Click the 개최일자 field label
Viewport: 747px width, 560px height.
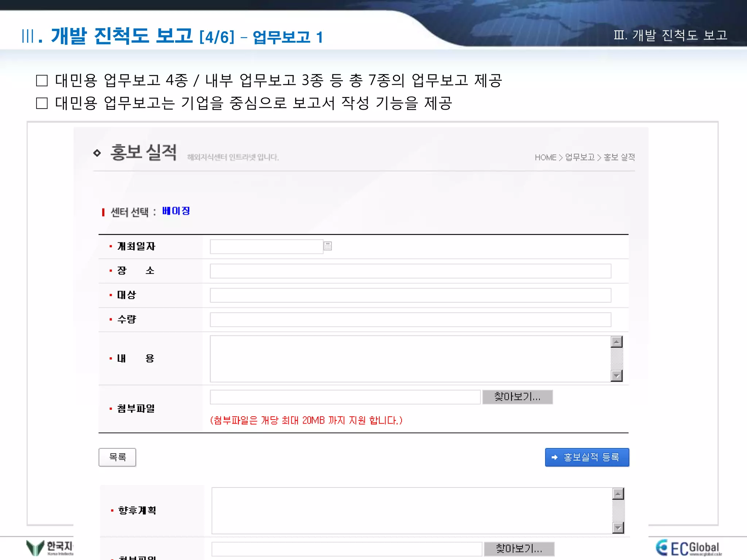136,246
